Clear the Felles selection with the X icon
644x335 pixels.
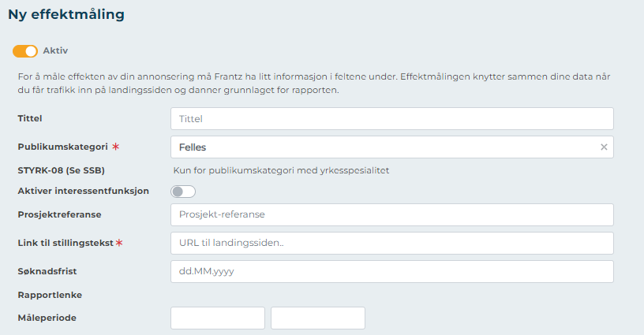pos(604,147)
